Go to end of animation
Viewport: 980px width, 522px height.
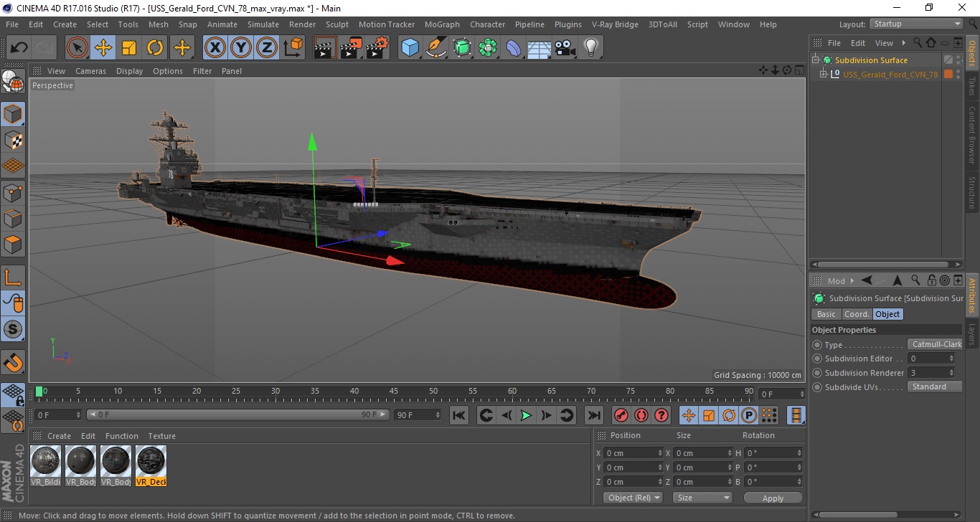[594, 415]
